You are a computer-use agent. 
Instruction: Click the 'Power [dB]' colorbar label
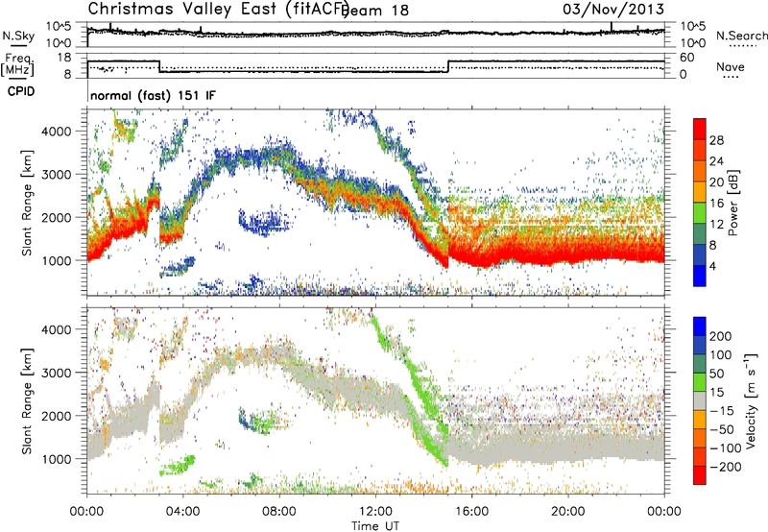(x=733, y=203)
